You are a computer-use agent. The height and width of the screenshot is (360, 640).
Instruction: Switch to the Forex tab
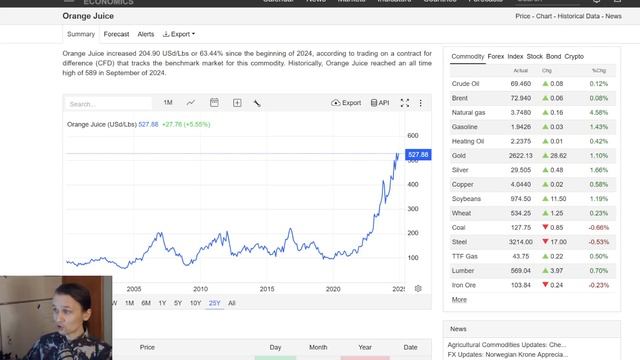pyautogui.click(x=496, y=56)
